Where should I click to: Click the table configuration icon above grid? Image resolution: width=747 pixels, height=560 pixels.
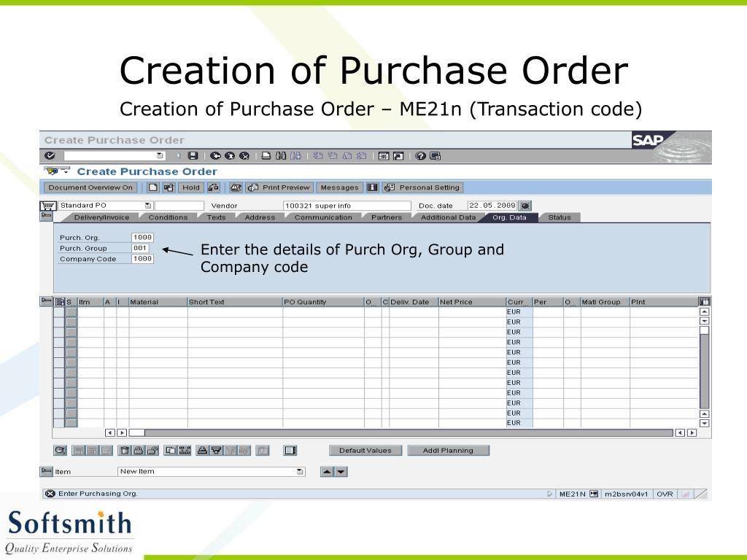pos(704,301)
